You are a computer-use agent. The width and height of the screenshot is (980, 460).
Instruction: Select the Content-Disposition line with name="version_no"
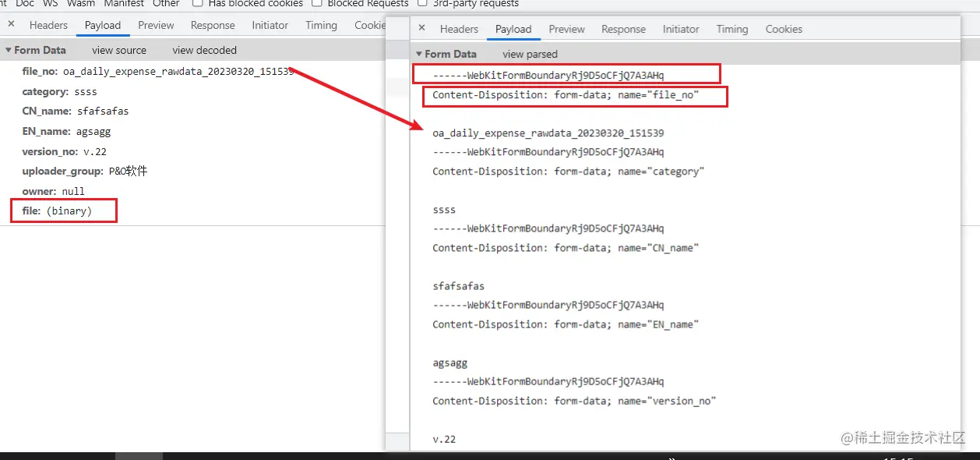pyautogui.click(x=574, y=401)
